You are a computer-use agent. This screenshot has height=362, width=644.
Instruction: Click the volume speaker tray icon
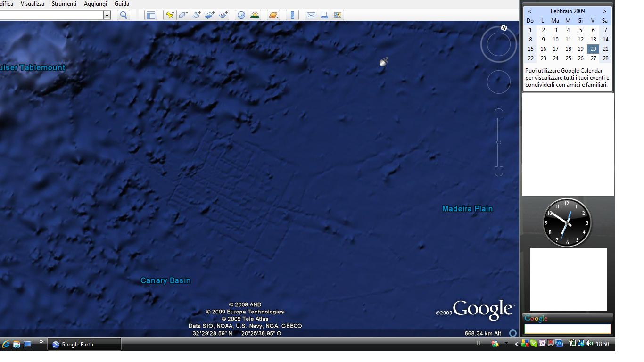point(589,344)
